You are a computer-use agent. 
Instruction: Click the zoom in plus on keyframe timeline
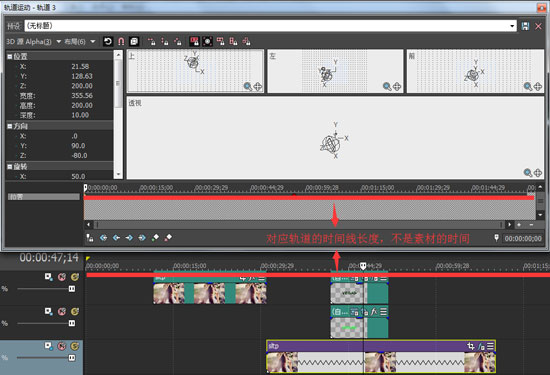tap(519, 225)
